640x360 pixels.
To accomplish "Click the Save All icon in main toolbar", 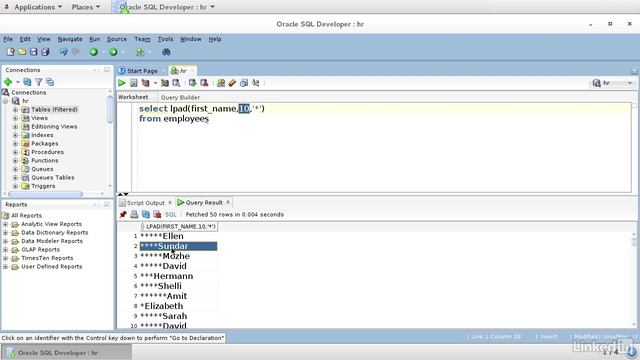I will coord(45,52).
